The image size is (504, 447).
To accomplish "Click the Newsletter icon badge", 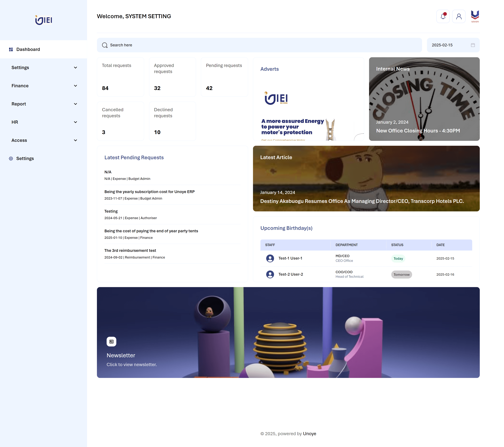I will click(x=111, y=341).
